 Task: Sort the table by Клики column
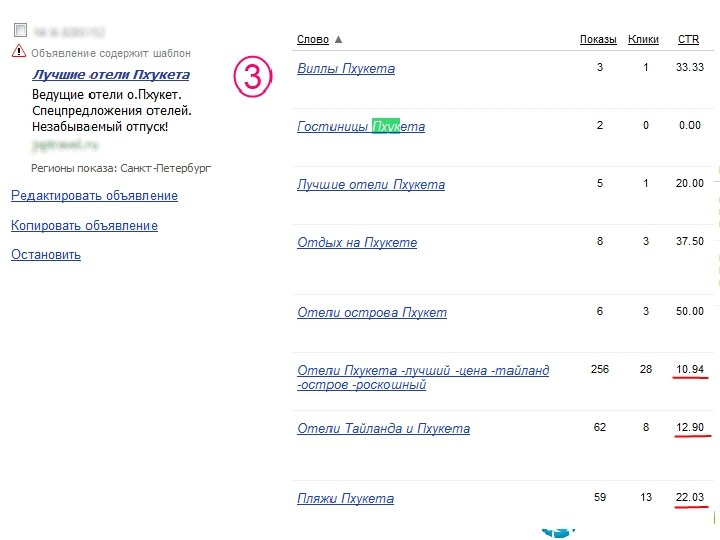click(x=643, y=40)
